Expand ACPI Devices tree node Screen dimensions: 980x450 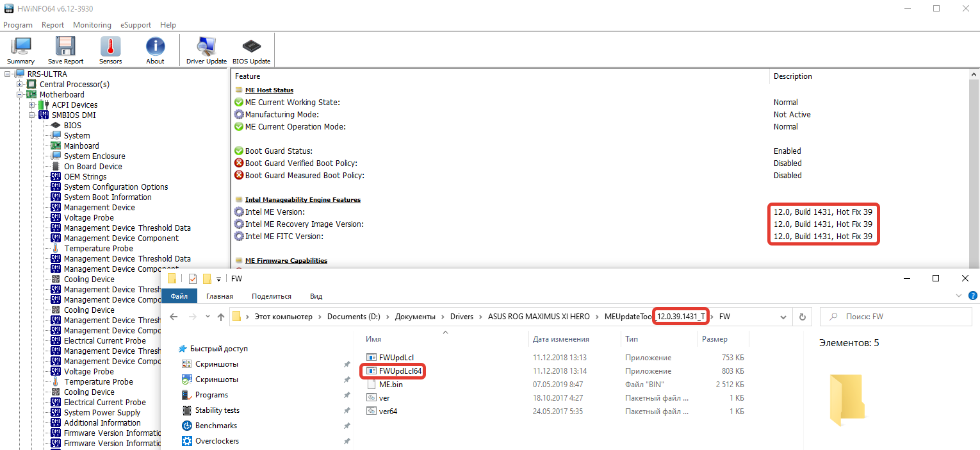pyautogui.click(x=31, y=105)
